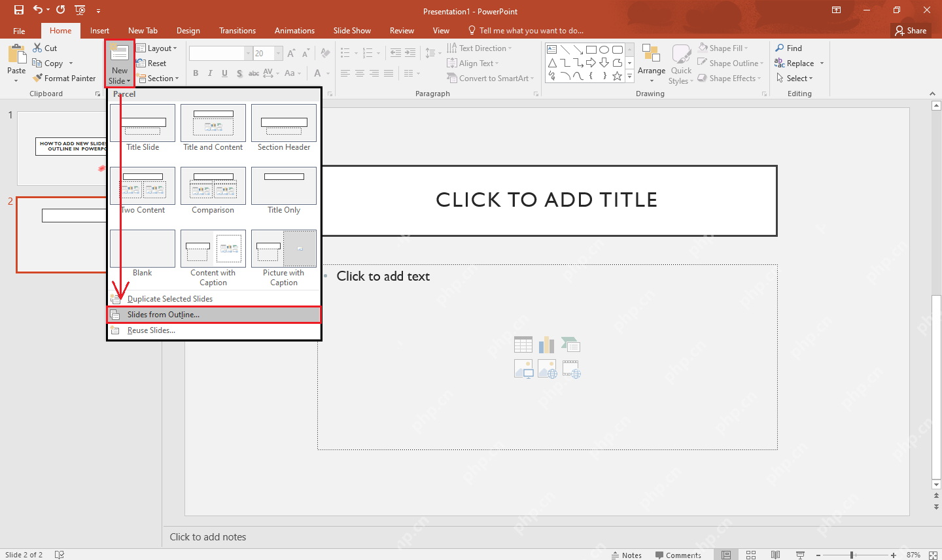The width and height of the screenshot is (942, 560).
Task: Open the Transitions tab
Action: coord(237,31)
